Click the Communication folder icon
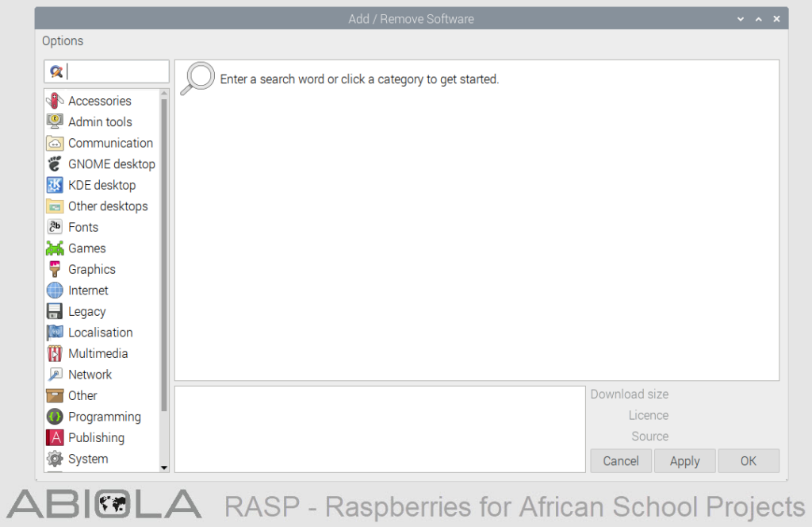 point(55,143)
